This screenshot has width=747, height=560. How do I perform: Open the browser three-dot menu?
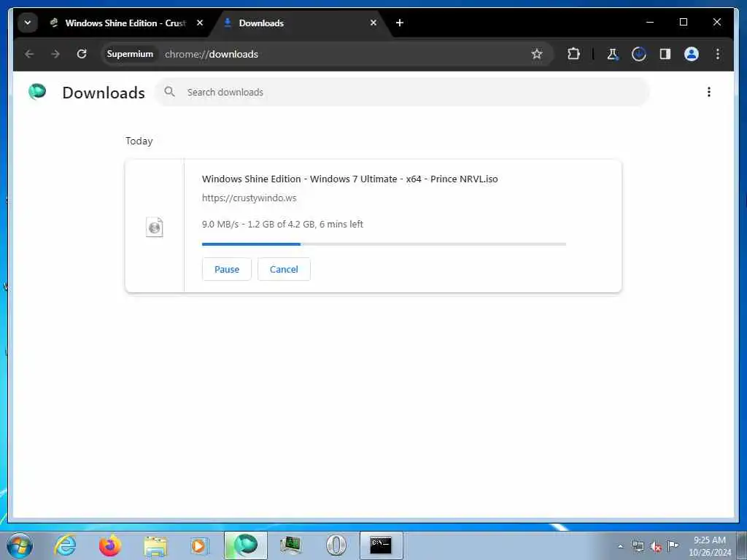coord(718,54)
